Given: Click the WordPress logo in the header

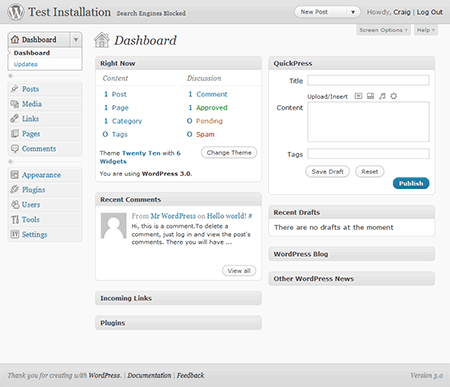Looking at the screenshot, I should pos(16,12).
